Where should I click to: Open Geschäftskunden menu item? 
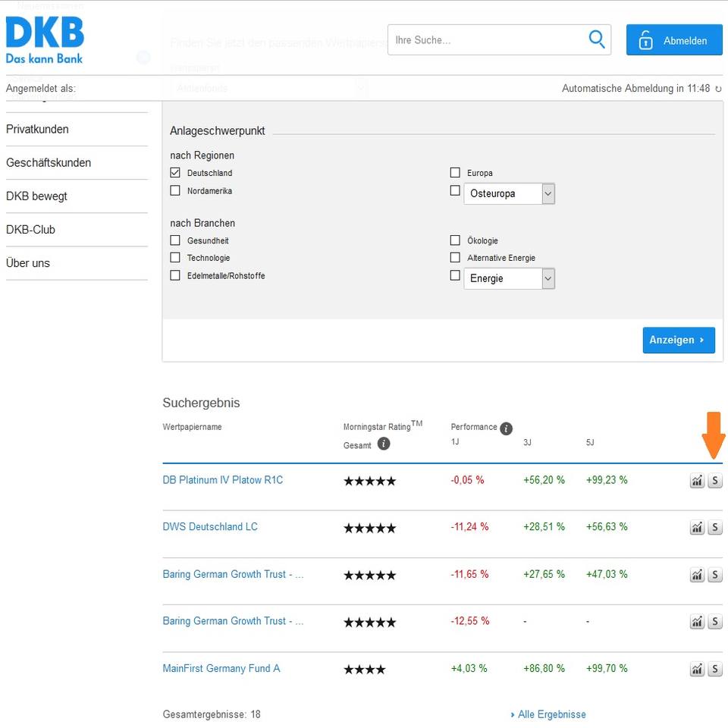coord(49,162)
